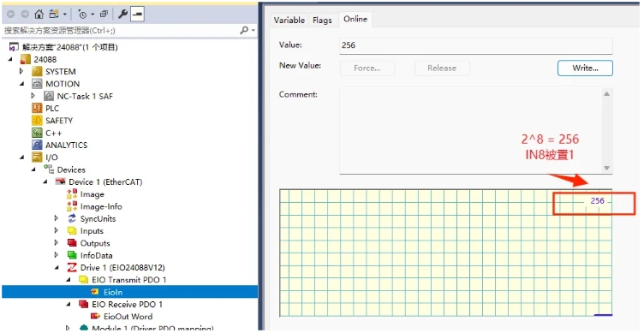Collapse Drive 1 (EIO24088V12) node

57,268
